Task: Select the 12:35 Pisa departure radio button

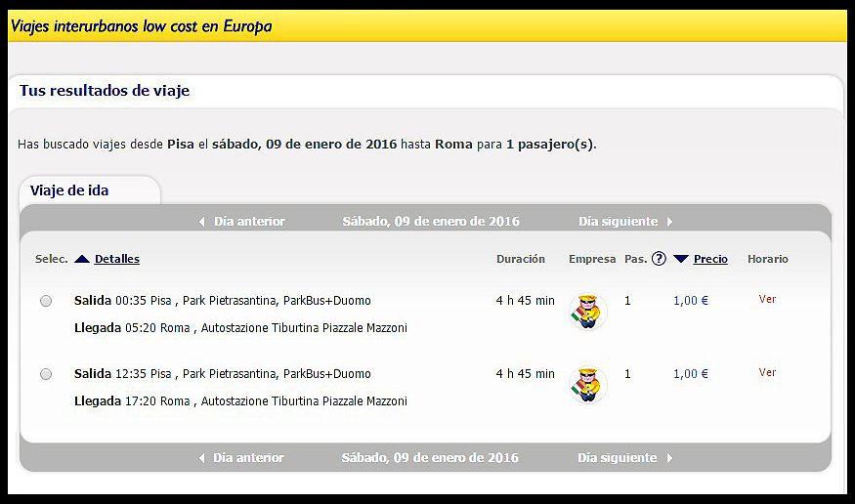Action: point(46,374)
